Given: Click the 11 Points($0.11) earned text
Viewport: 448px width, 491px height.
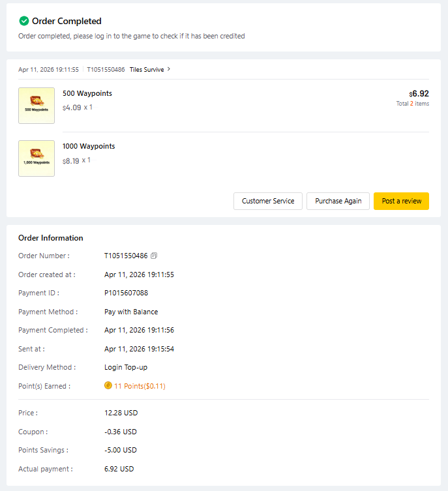Looking at the screenshot, I should pos(140,386).
